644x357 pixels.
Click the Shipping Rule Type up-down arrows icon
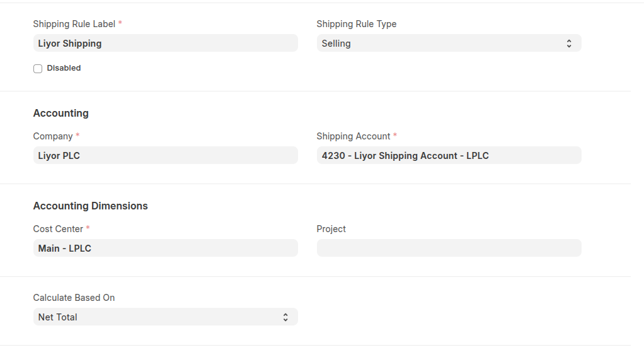(569, 44)
